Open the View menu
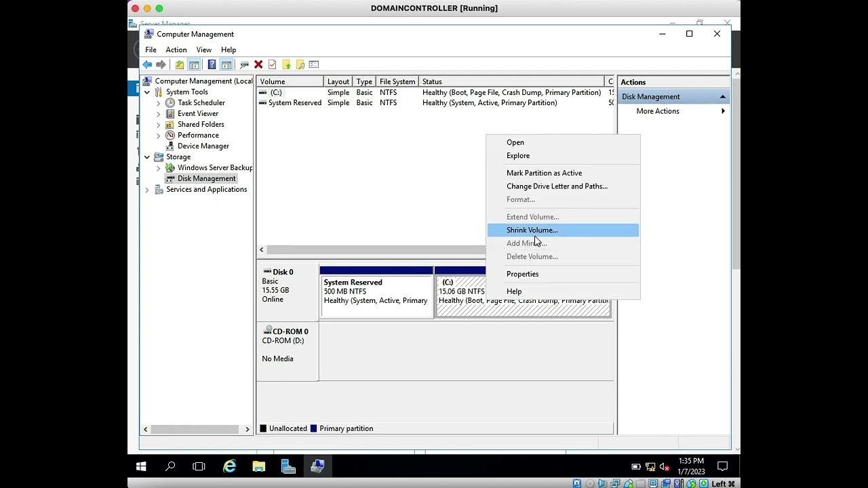Viewport: 868px width, 488px height. click(204, 49)
